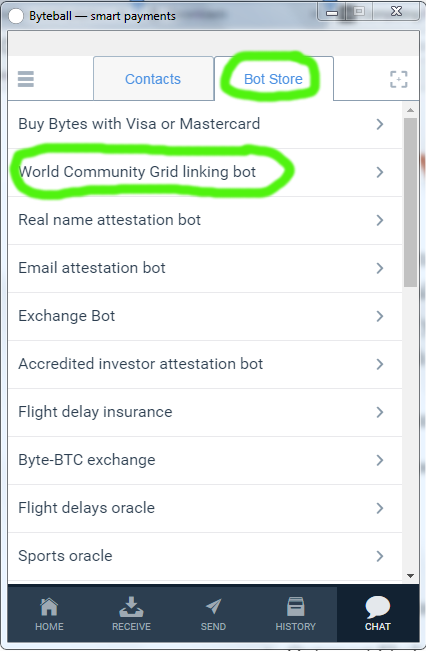Open the hamburger menu icon
Image resolution: width=426 pixels, height=651 pixels.
pos(26,79)
